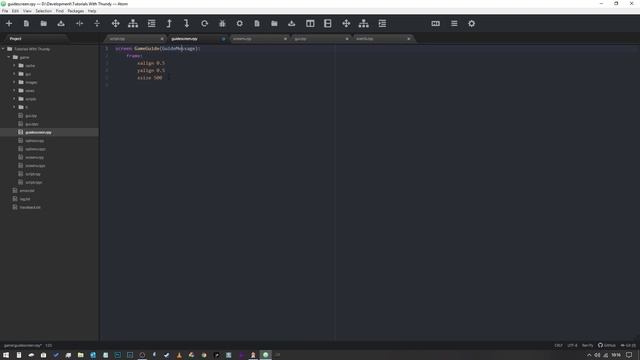Open the Windows notification center icon

(x=629, y=355)
